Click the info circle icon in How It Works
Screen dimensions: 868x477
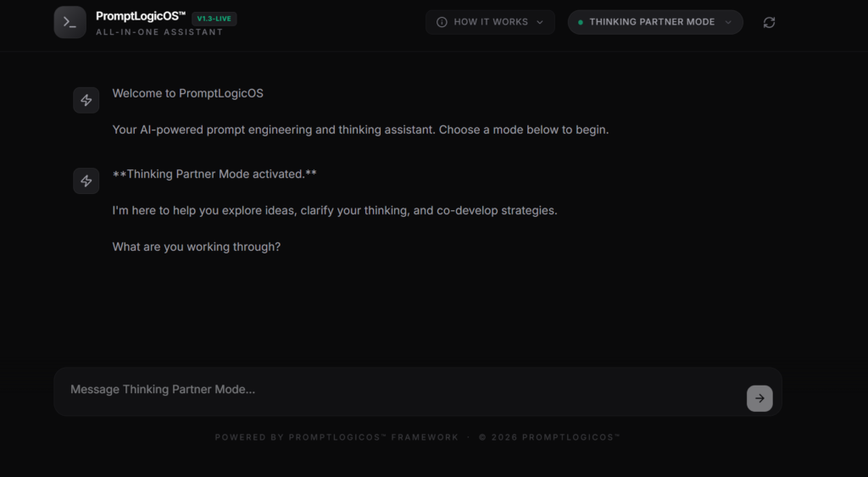(442, 22)
